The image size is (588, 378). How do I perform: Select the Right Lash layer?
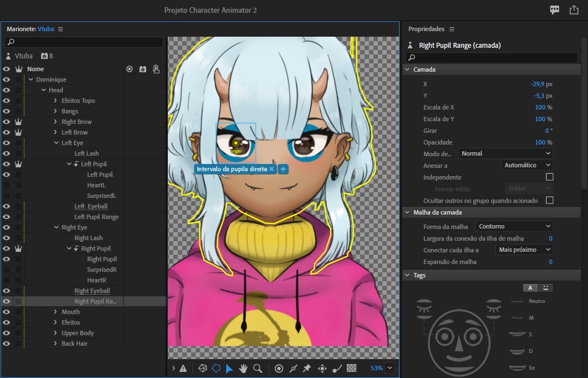pyautogui.click(x=88, y=238)
